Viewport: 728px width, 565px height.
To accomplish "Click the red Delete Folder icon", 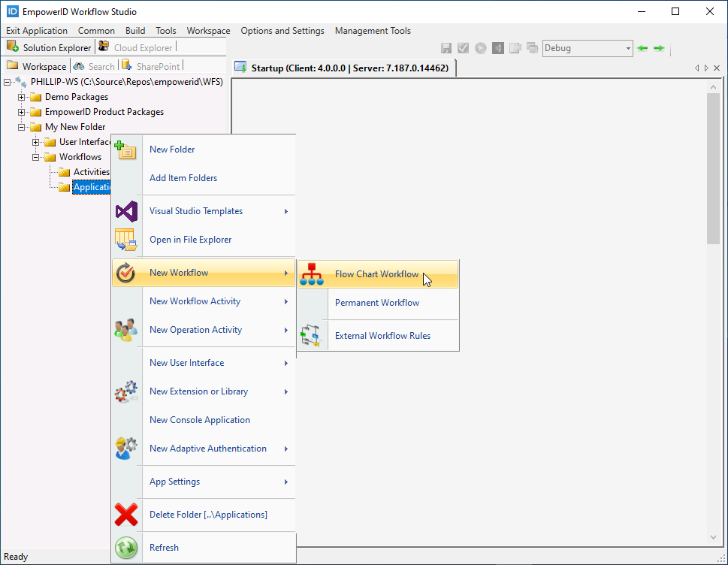I will [125, 515].
